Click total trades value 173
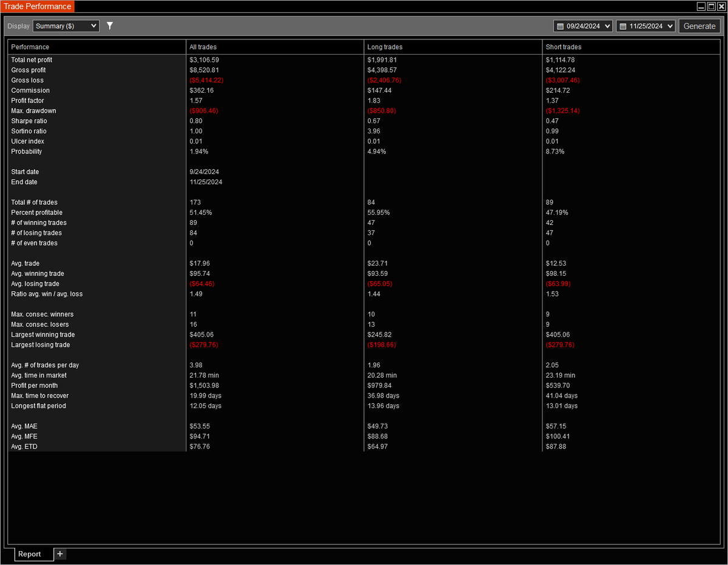Screen dimensions: 728x565 click(x=195, y=202)
